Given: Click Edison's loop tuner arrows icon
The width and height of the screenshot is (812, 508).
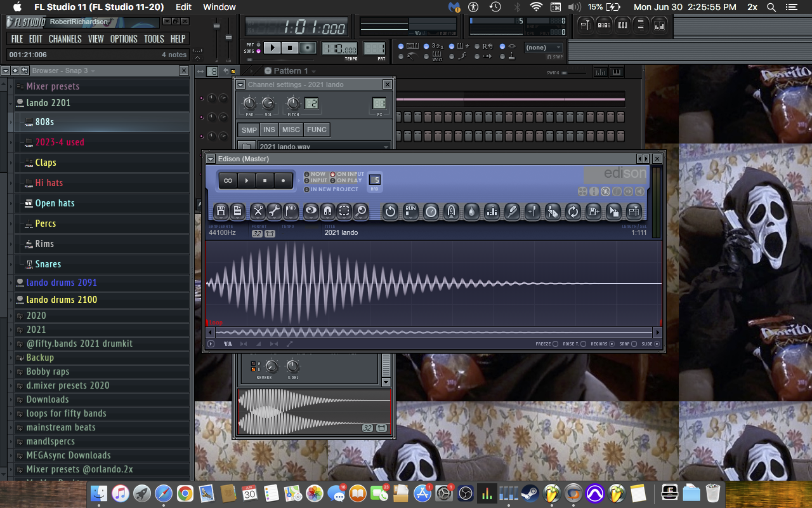Looking at the screenshot, I should tap(573, 211).
